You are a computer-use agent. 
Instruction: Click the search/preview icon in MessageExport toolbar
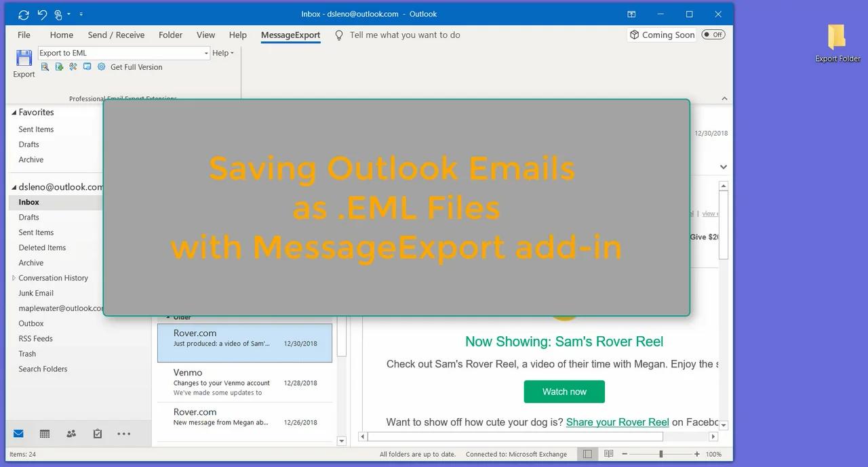pos(45,66)
